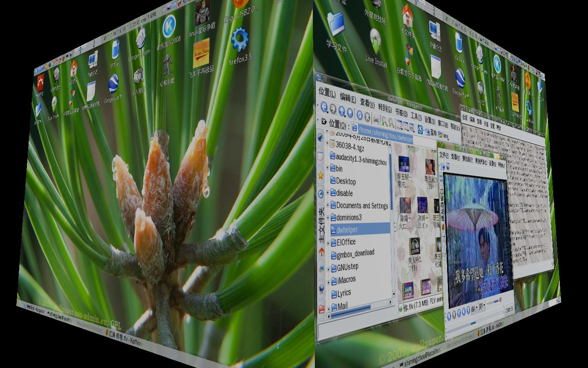Click the Konqueror Up directory button
This screenshot has width=588, height=368.
[x=341, y=110]
